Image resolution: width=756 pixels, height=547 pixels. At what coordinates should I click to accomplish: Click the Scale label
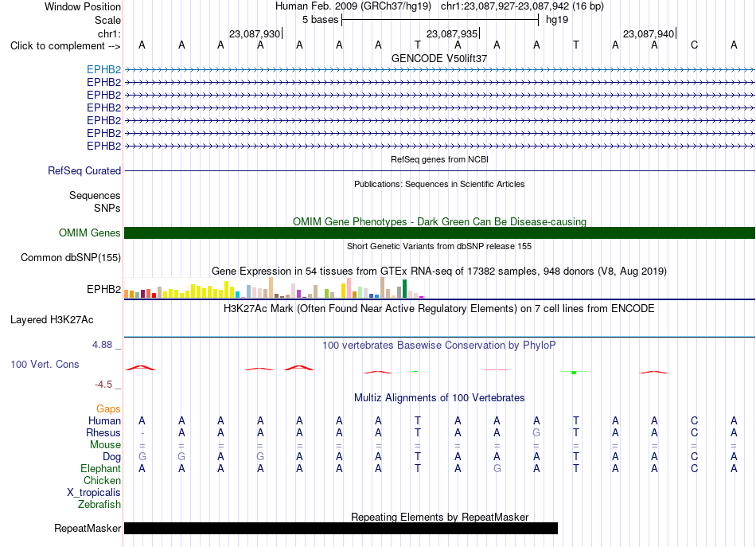coord(107,20)
